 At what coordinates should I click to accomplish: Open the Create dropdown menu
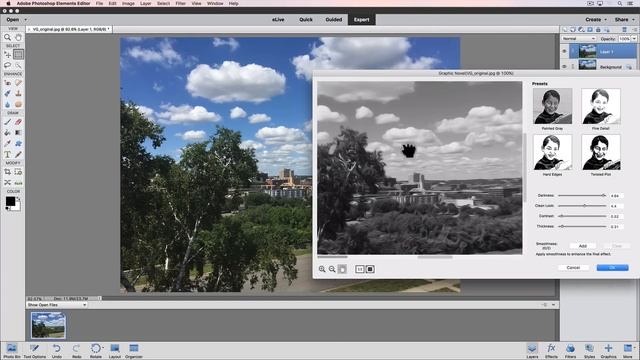[596, 20]
